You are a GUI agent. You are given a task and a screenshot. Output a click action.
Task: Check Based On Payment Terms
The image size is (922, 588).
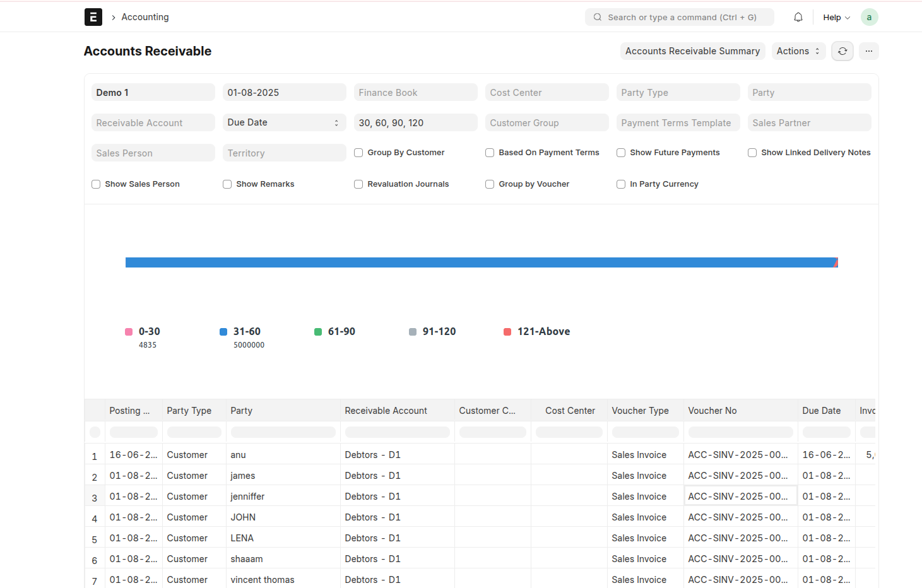tap(490, 152)
